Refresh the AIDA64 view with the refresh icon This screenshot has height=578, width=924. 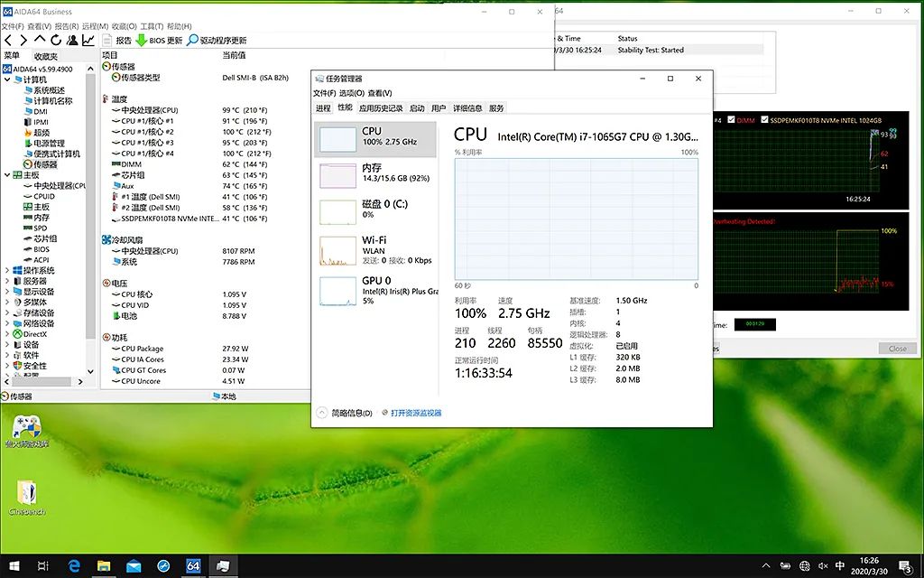click(x=56, y=40)
